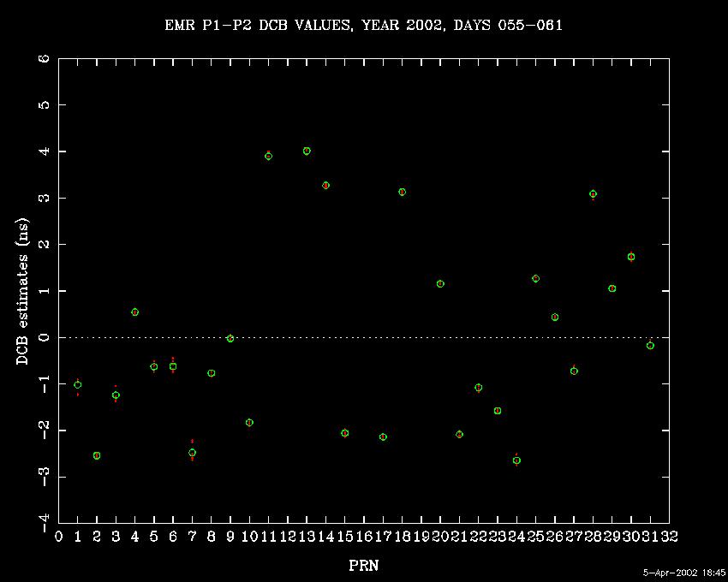This screenshot has width=728, height=582.
Task: Click the x-axis tick label '16'
Action: tap(364, 537)
